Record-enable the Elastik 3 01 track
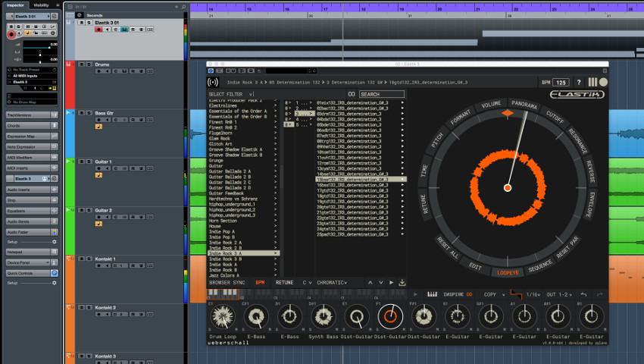 (98, 30)
